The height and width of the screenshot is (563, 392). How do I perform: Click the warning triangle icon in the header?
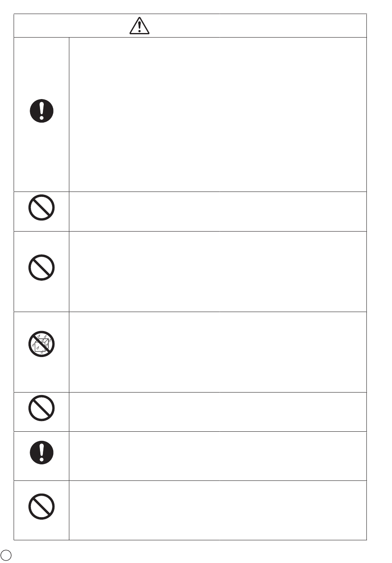[139, 26]
